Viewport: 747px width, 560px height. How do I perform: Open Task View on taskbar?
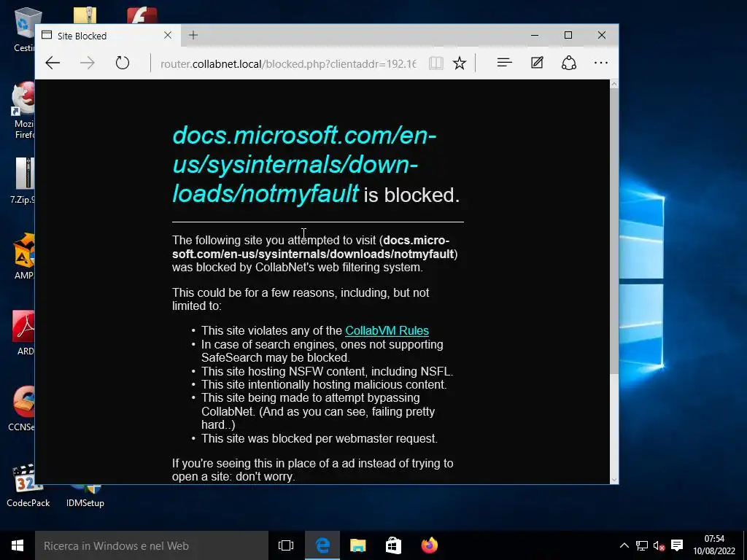[x=286, y=545]
